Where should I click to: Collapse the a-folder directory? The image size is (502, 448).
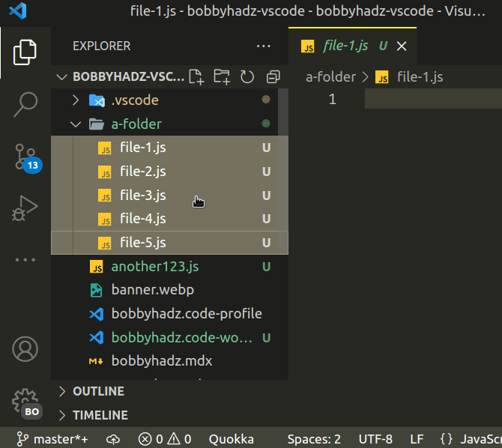[76, 124]
